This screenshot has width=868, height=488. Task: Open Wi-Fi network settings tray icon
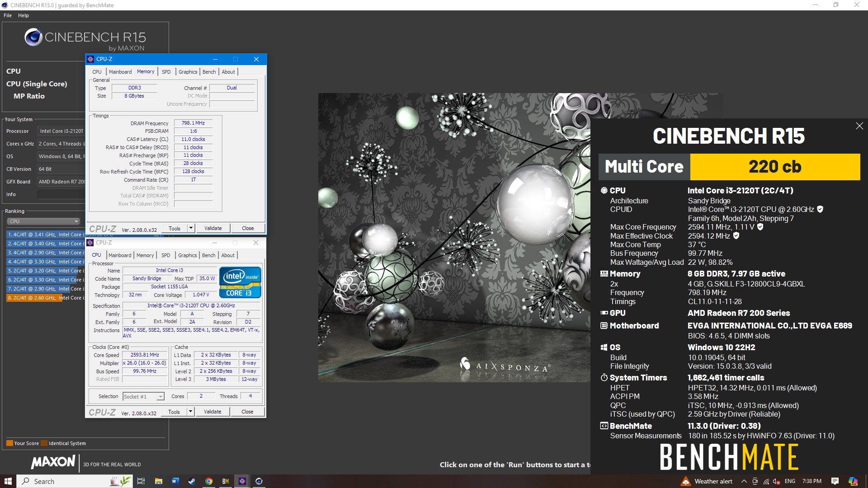(x=766, y=481)
